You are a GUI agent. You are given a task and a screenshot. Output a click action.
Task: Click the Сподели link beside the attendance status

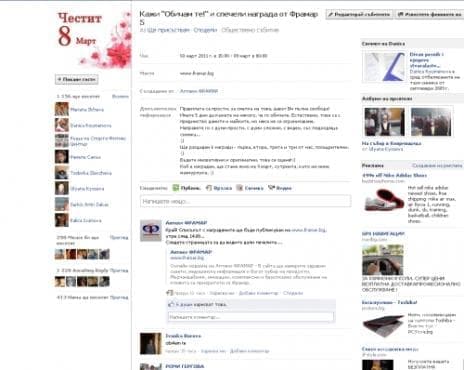tap(205, 30)
